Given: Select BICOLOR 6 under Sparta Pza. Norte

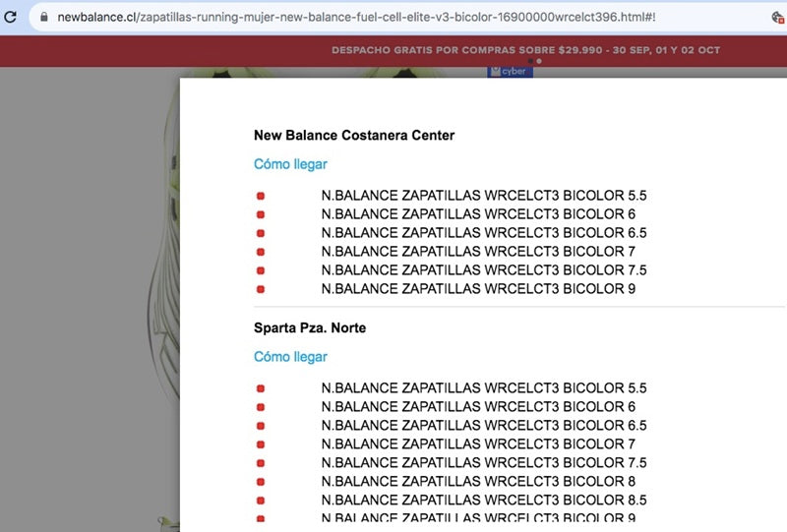Looking at the screenshot, I should point(478,406).
